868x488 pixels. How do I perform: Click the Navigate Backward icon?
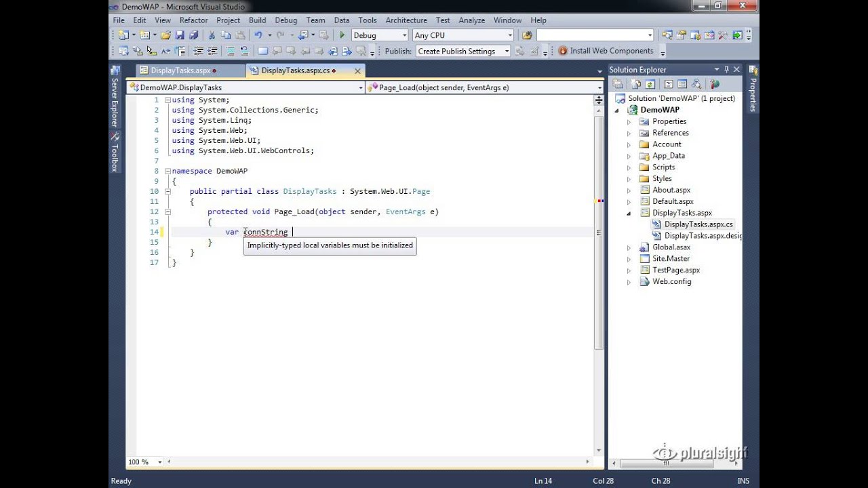303,35
